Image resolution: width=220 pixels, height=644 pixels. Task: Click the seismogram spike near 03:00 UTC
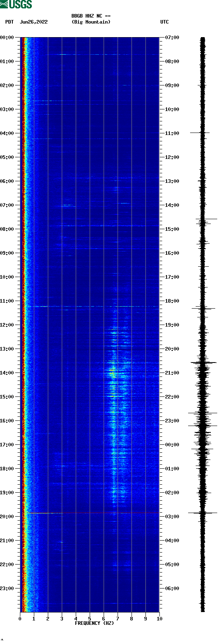202,513
